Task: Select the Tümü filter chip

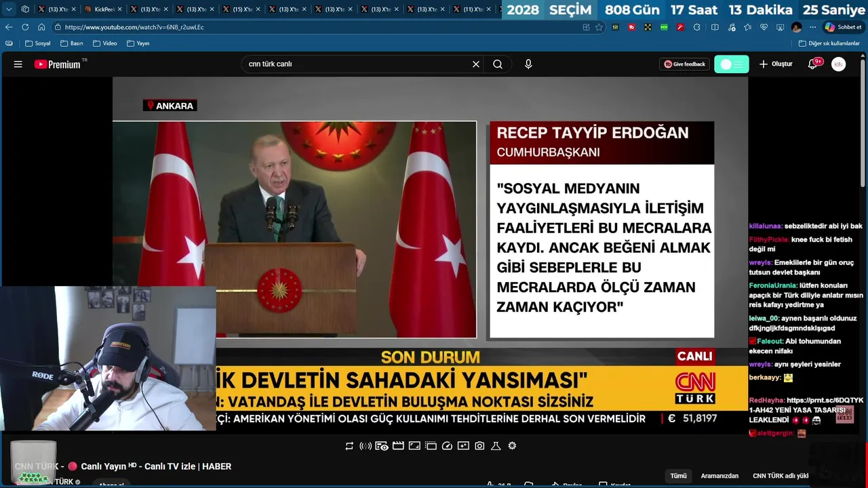Action: pos(678,476)
